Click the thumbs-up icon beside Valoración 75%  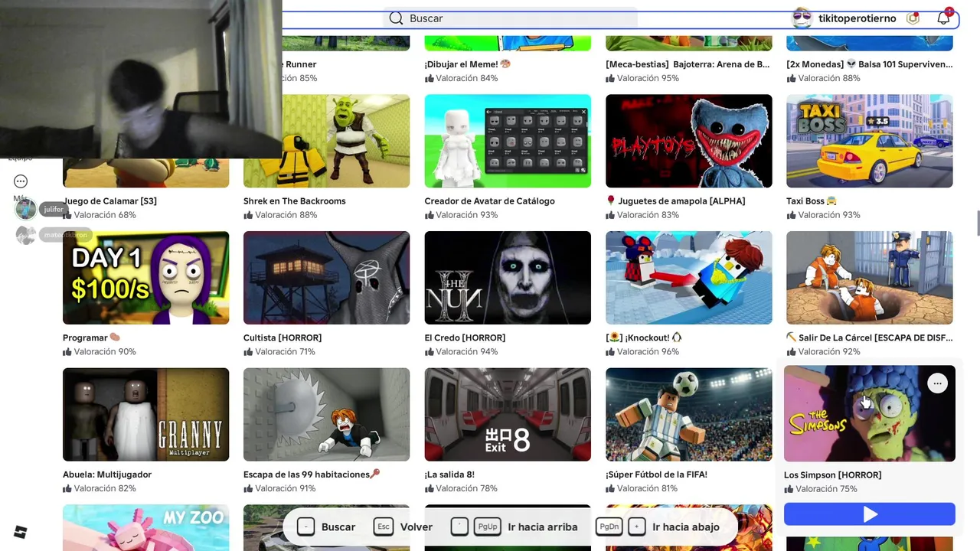[x=789, y=489]
